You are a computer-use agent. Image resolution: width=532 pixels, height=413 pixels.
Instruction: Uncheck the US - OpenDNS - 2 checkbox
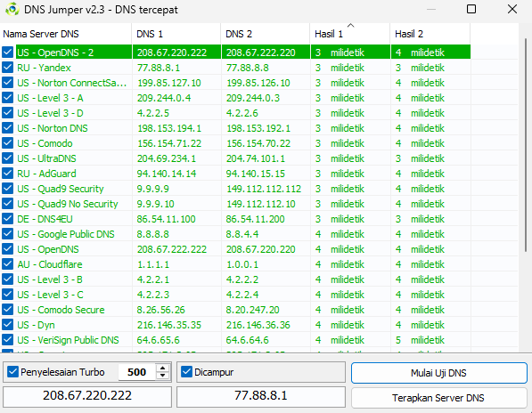(7, 53)
